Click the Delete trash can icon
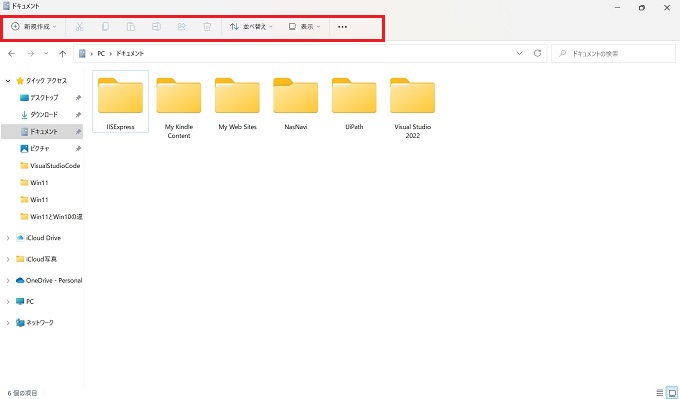680x399 pixels. point(207,27)
